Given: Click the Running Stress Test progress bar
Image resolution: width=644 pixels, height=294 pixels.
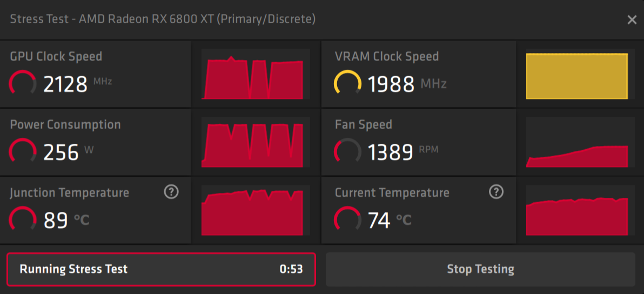Looking at the screenshot, I should pyautogui.click(x=160, y=269).
